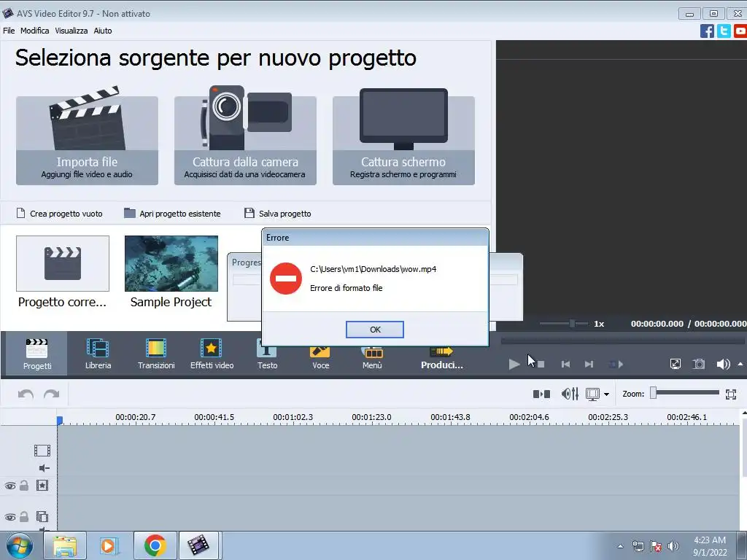The image size is (747, 560).
Task: Mute audio with the speaker icon
Action: point(723,365)
